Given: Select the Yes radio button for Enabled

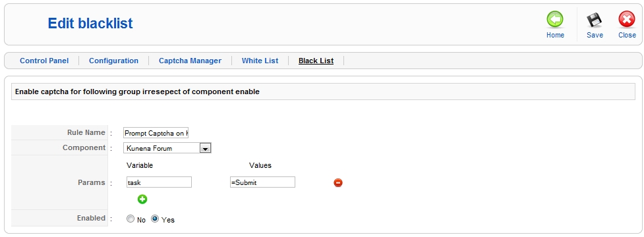Looking at the screenshot, I should (155, 219).
